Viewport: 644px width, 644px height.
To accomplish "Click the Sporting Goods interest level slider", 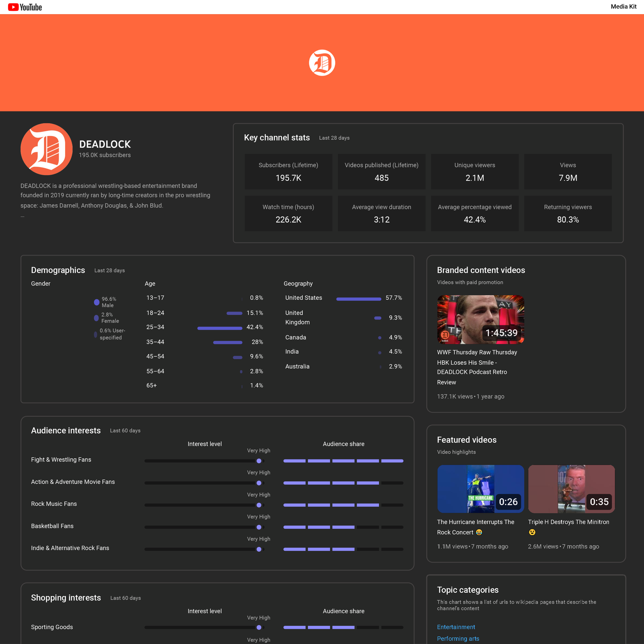I will pyautogui.click(x=205, y=627).
